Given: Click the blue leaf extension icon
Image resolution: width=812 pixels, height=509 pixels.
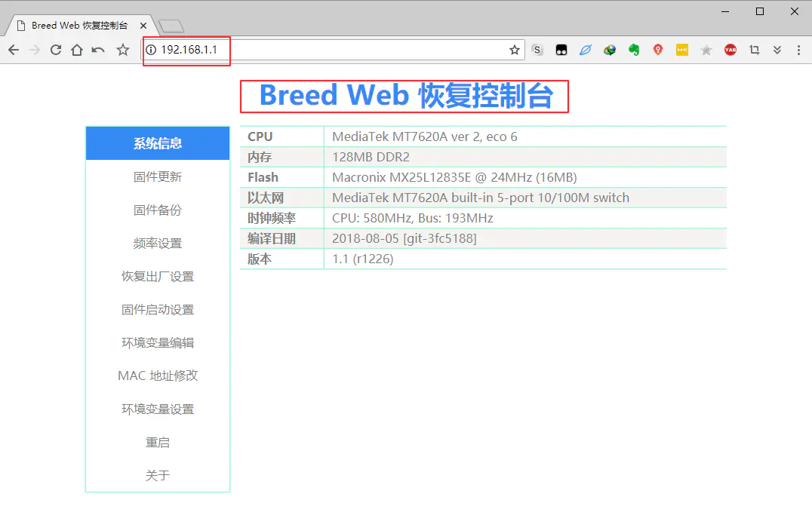Looking at the screenshot, I should (x=585, y=50).
